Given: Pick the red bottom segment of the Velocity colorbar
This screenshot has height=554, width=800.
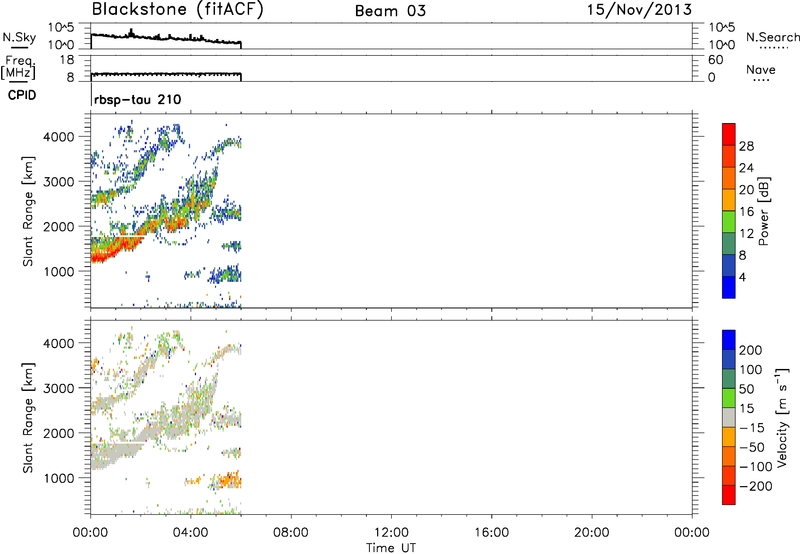Looking at the screenshot, I should [x=729, y=495].
